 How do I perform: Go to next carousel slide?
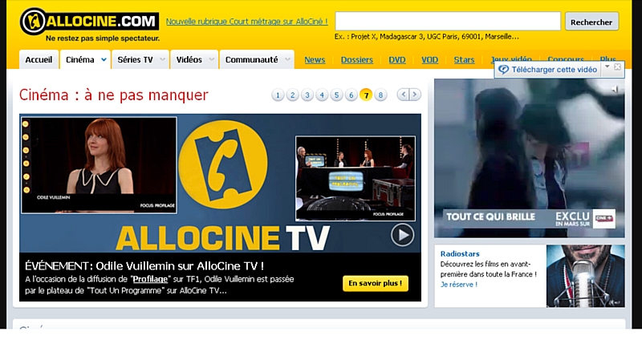[x=415, y=95]
